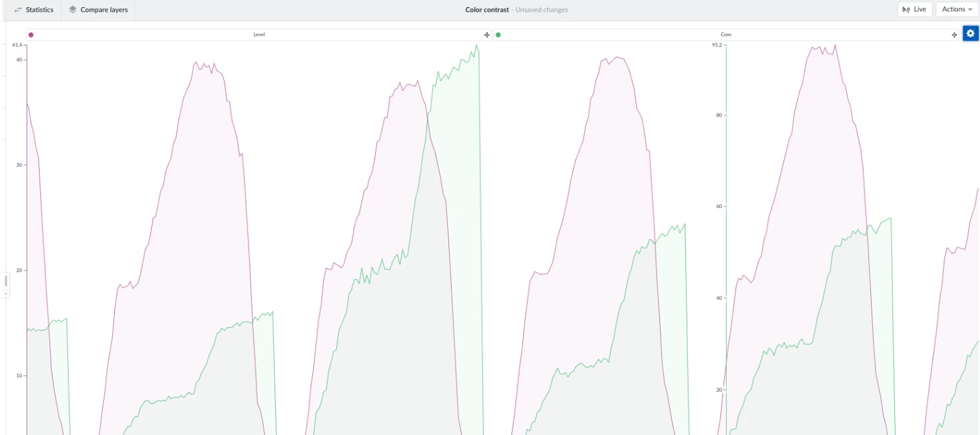Click the crossed live-signal icon on Live button
Viewport: 980px width, 435px height.
pyautogui.click(x=906, y=9)
